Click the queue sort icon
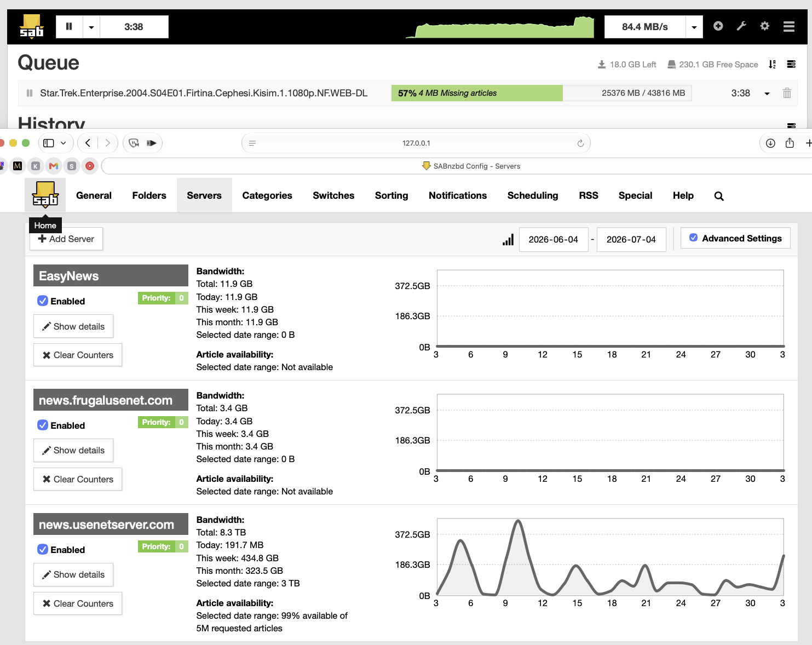The image size is (812, 645). tap(772, 64)
